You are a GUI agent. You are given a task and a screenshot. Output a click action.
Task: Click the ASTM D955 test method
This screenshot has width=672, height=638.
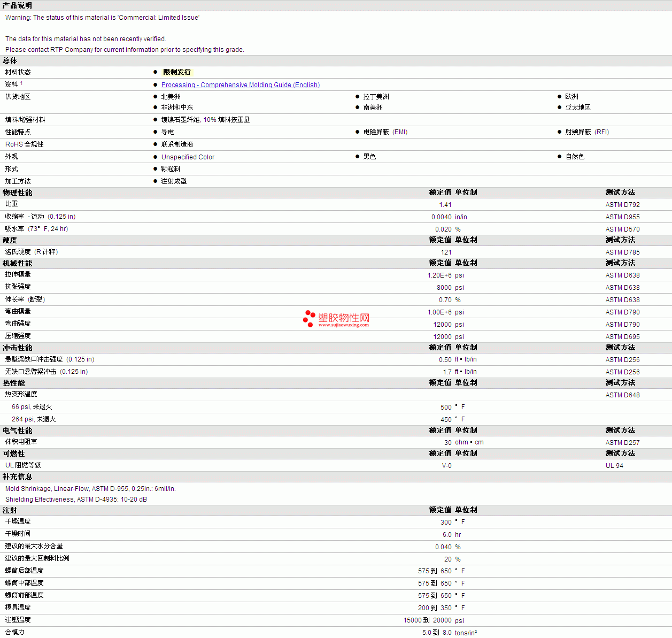[x=623, y=217]
